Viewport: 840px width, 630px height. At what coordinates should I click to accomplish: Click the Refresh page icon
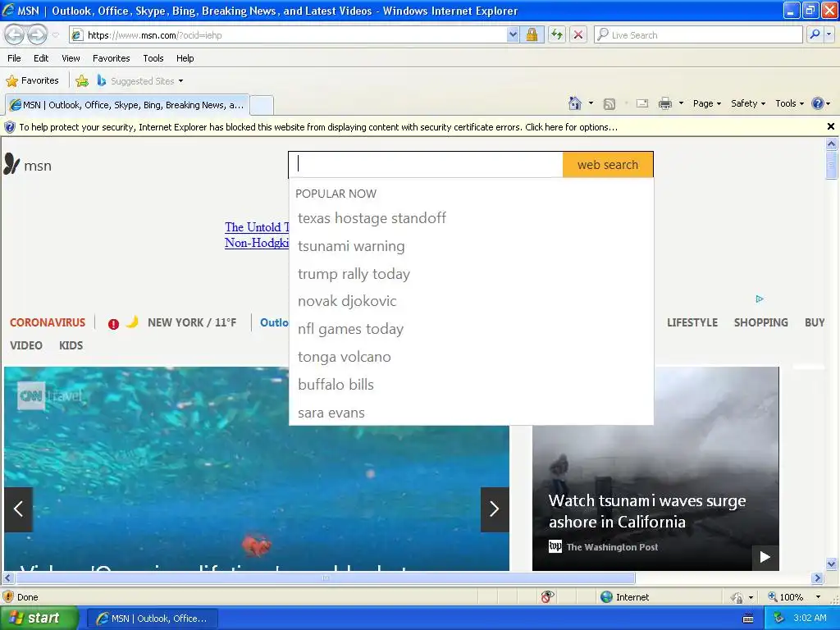point(557,34)
